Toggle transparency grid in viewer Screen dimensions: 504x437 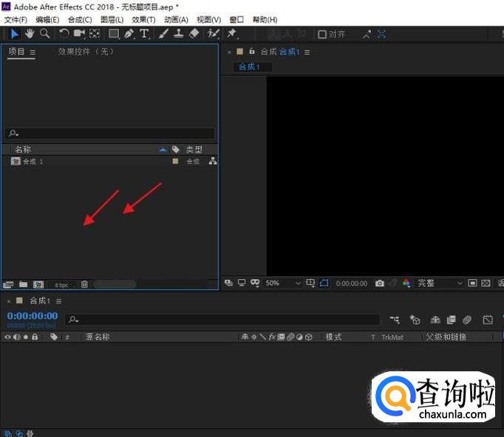tap(486, 283)
